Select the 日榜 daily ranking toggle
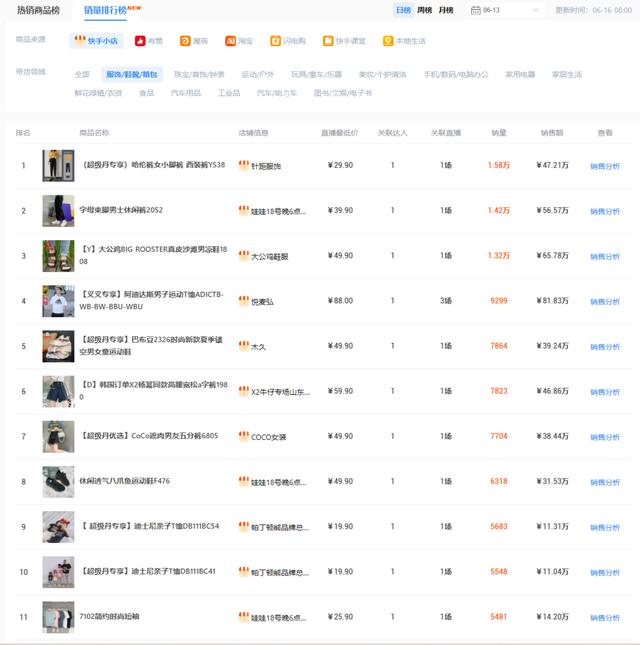Image resolution: width=640 pixels, height=645 pixels. point(402,10)
